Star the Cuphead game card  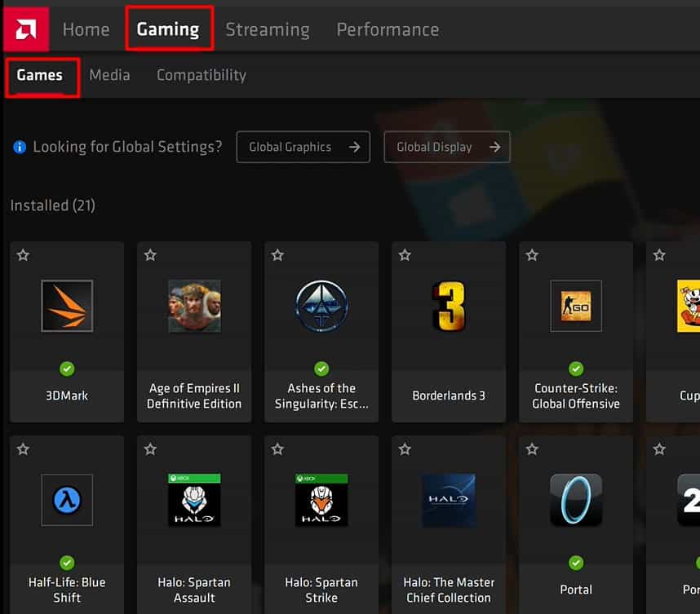coord(659,254)
